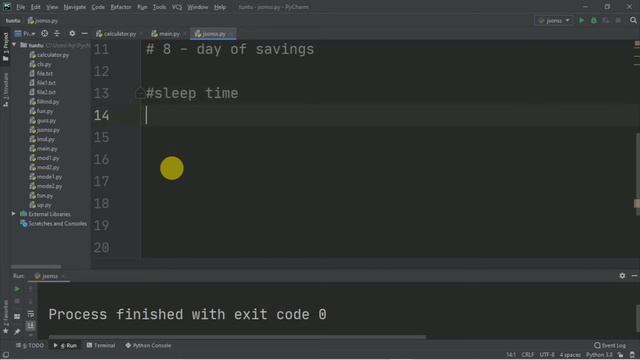Open the Python Console tool window
The height and width of the screenshot is (360, 640).
(148, 345)
